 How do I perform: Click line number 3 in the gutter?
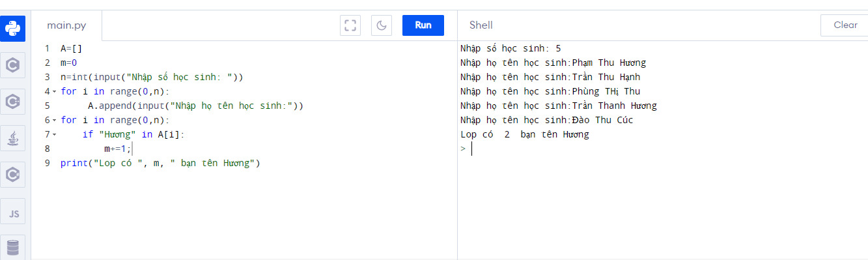(x=48, y=77)
